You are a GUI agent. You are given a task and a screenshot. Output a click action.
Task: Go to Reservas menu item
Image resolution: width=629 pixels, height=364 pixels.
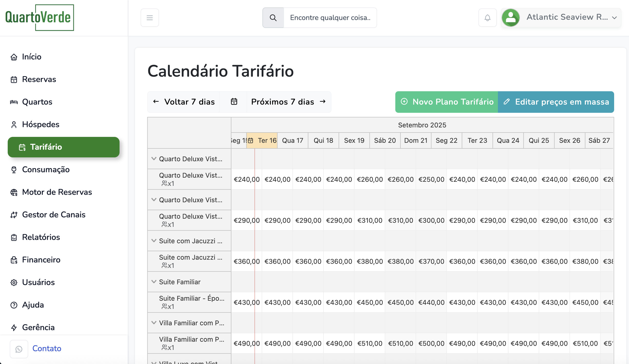coord(39,79)
